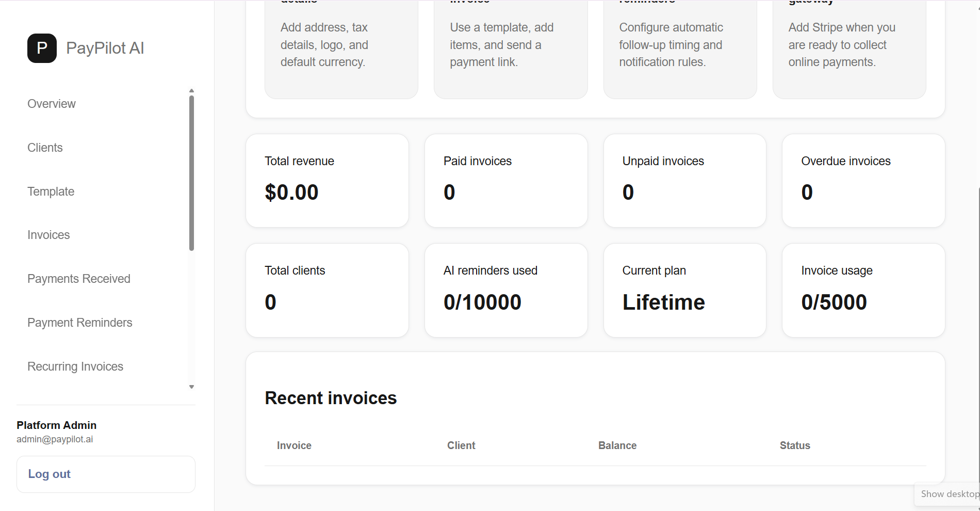Click the Status column header
Screen dimensions: 980x511
[795, 445]
